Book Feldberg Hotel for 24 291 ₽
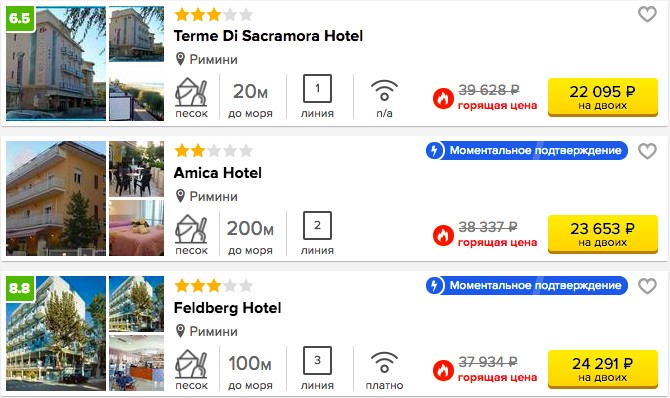Screen dimensions: 670x398 (602, 369)
